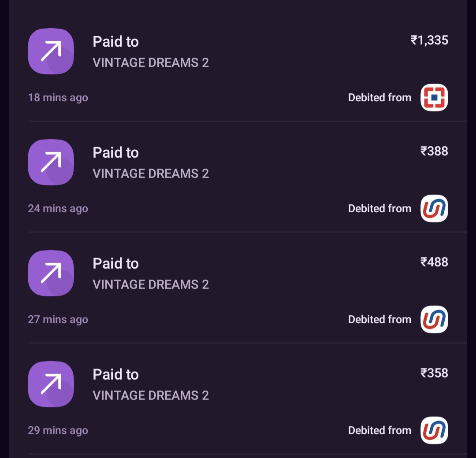Click the purple arrow icon for ₹388 payment
The width and height of the screenshot is (476, 458).
51,163
